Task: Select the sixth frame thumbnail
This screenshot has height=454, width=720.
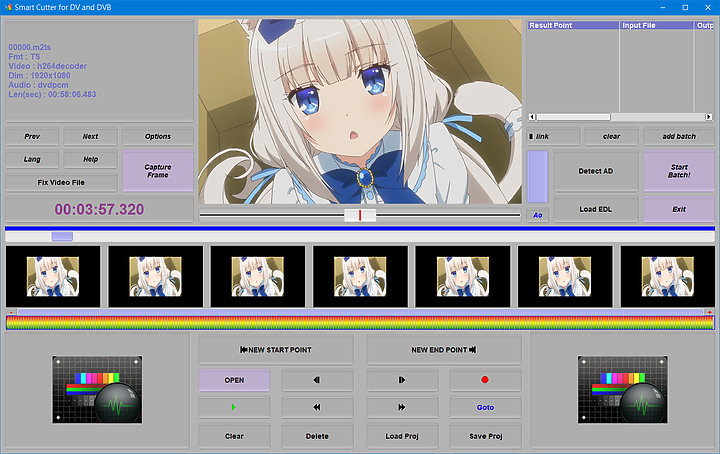Action: (565, 276)
